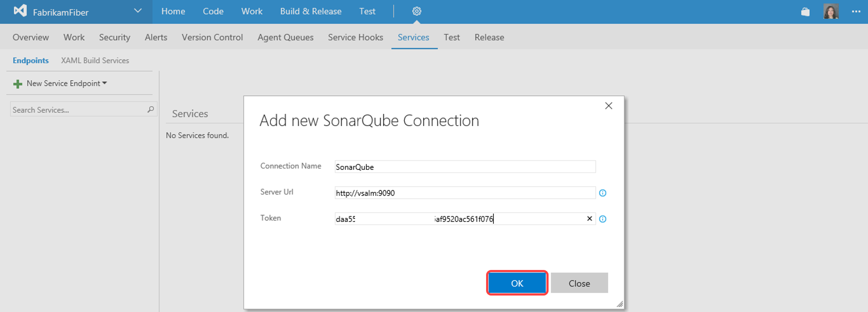
Task: Click the 'Server Url' label
Action: click(277, 192)
